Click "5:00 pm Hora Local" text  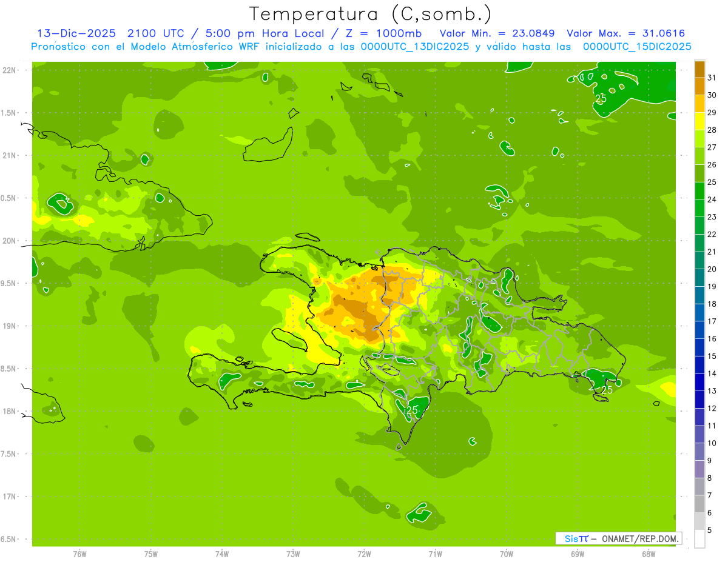pyautogui.click(x=265, y=33)
